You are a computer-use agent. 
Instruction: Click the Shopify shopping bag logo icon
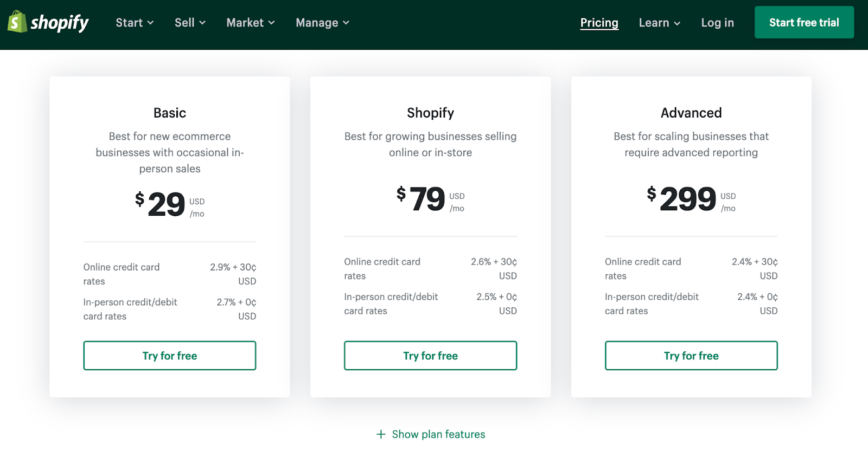[x=17, y=22]
